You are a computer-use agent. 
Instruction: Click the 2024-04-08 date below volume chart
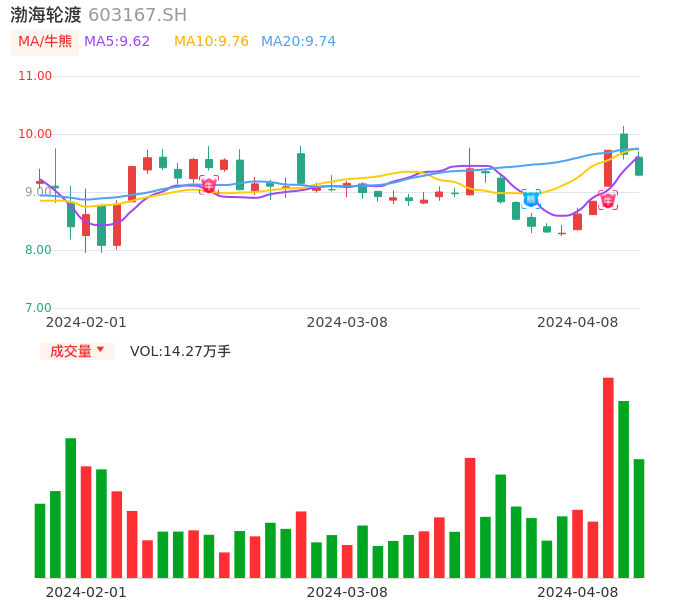pos(578,592)
